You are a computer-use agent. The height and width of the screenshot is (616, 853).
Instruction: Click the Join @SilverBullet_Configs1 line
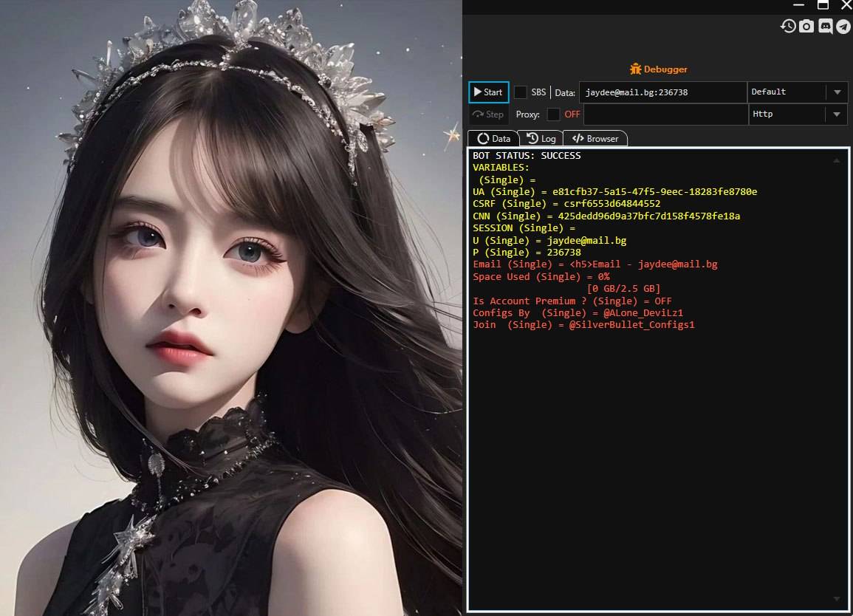point(583,325)
